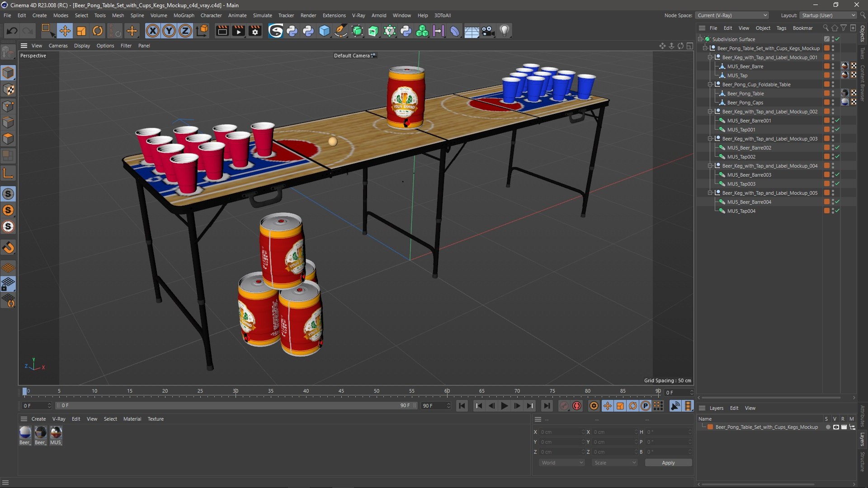The height and width of the screenshot is (488, 868).
Task: Open the Scale mode dropdown
Action: 614,463
